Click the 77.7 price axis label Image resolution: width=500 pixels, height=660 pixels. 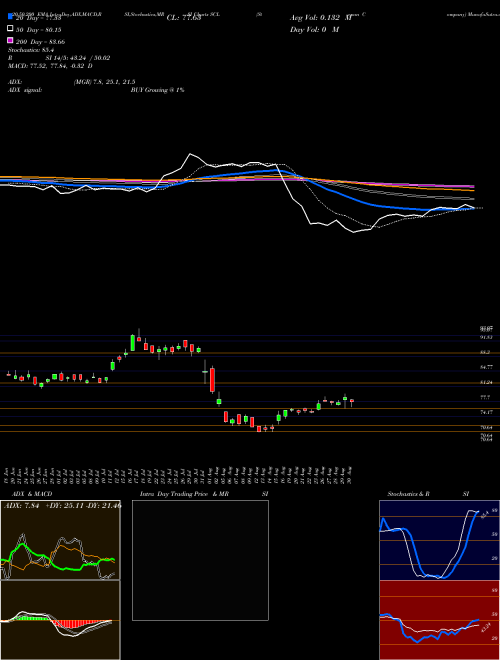tap(485, 397)
